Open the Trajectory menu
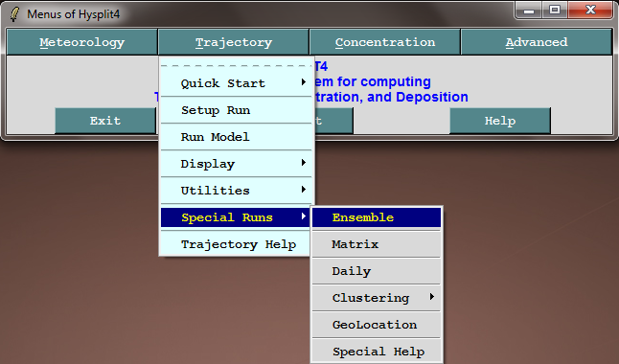 (234, 42)
